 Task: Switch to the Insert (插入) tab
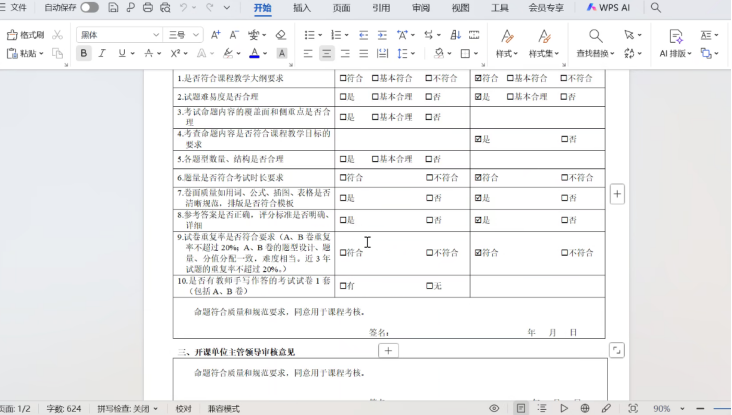click(x=301, y=8)
